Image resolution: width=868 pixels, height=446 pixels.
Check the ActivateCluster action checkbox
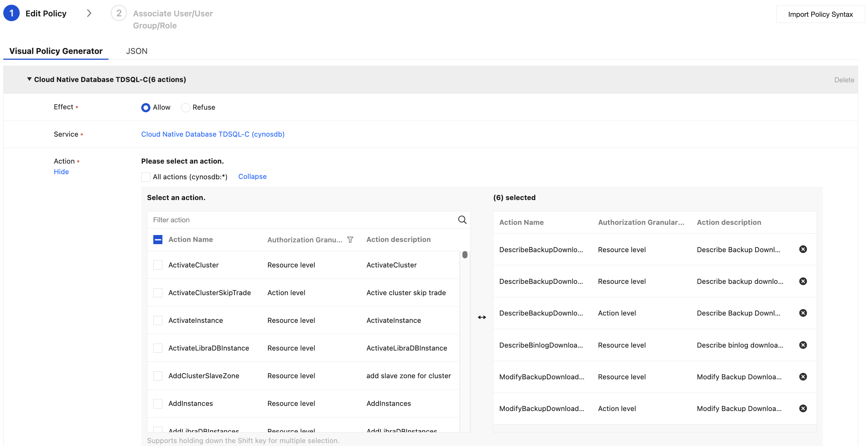coord(158,265)
